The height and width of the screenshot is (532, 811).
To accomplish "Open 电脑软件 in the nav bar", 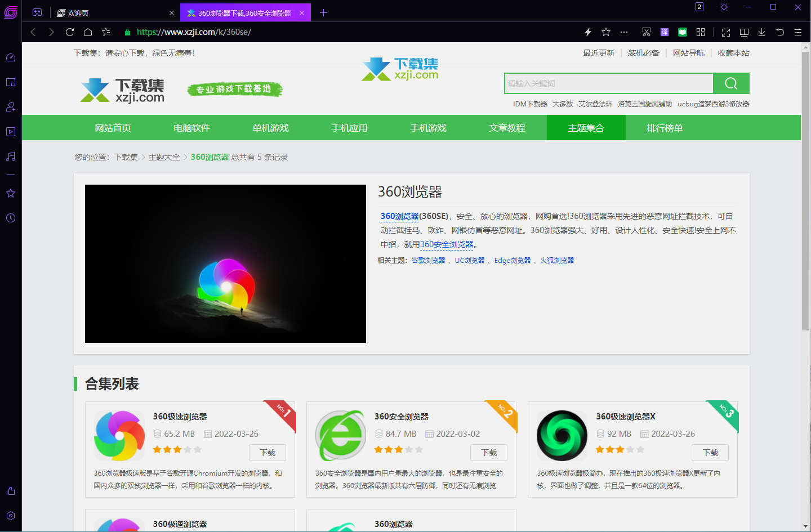I will click(192, 128).
